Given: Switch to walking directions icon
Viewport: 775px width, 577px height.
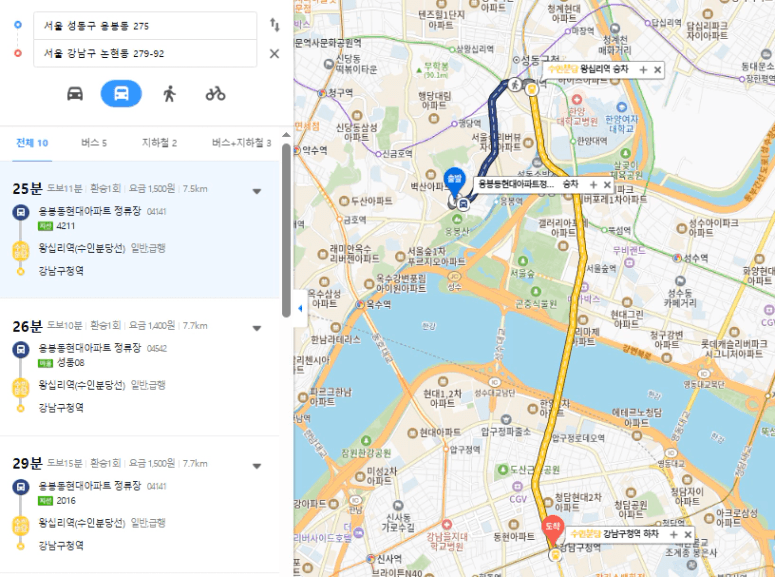Looking at the screenshot, I should pyautogui.click(x=169, y=93).
